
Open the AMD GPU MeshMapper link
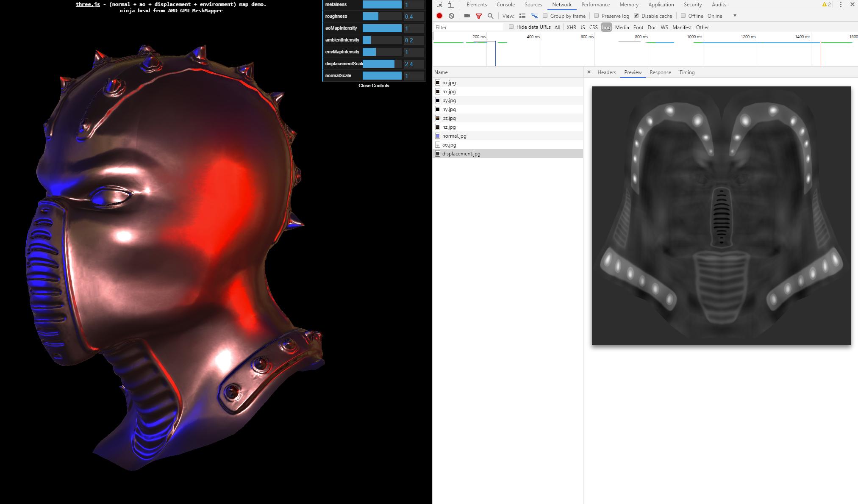coord(194,10)
